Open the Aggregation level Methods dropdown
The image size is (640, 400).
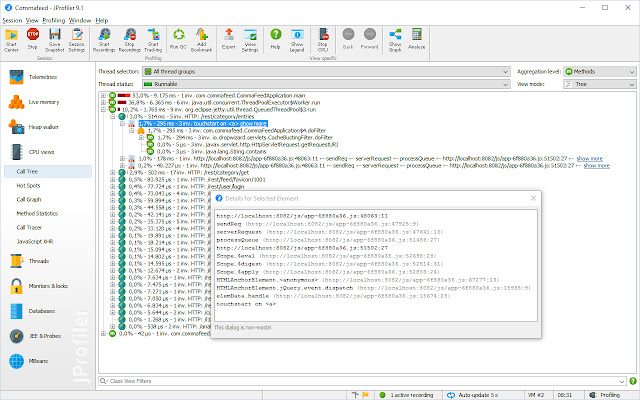pyautogui.click(x=600, y=71)
